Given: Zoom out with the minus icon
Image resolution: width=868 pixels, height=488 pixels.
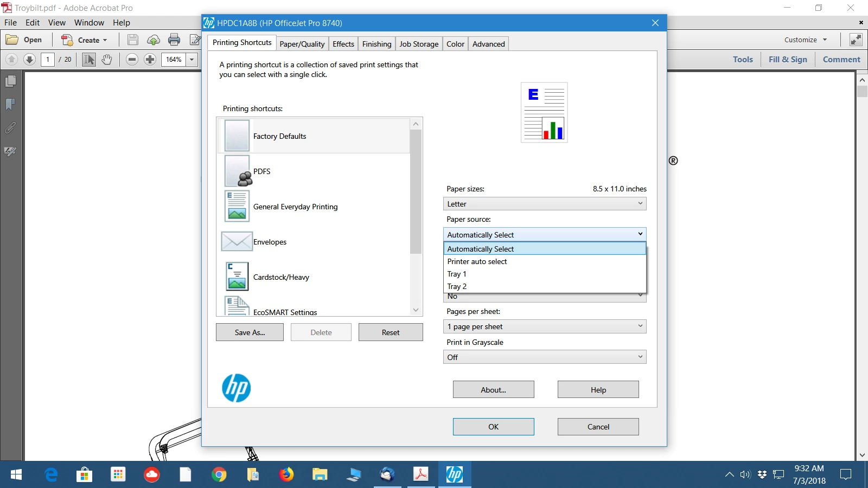Looking at the screenshot, I should [x=132, y=59].
